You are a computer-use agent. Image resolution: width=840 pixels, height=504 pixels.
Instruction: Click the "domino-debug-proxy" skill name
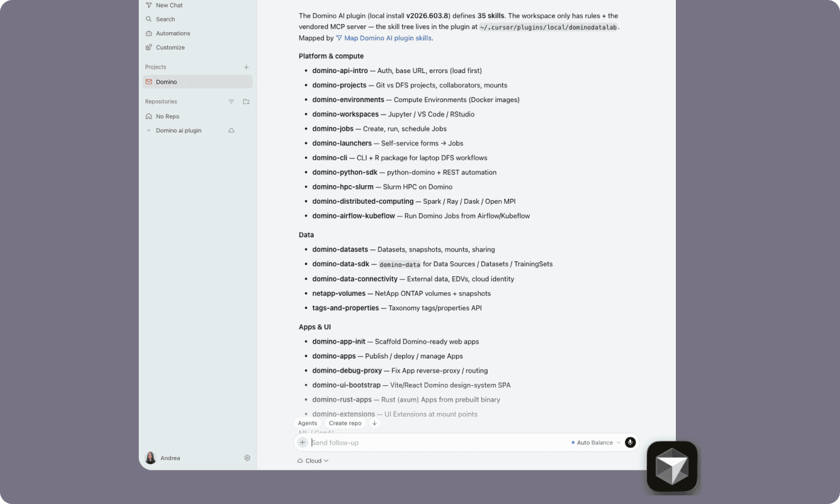[x=347, y=371]
